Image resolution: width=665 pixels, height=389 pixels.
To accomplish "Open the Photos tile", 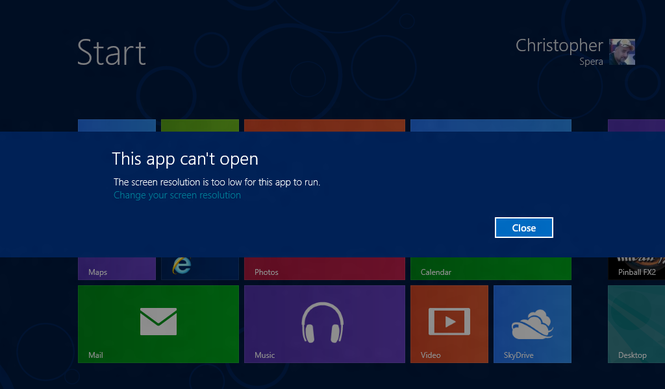I will click(324, 269).
